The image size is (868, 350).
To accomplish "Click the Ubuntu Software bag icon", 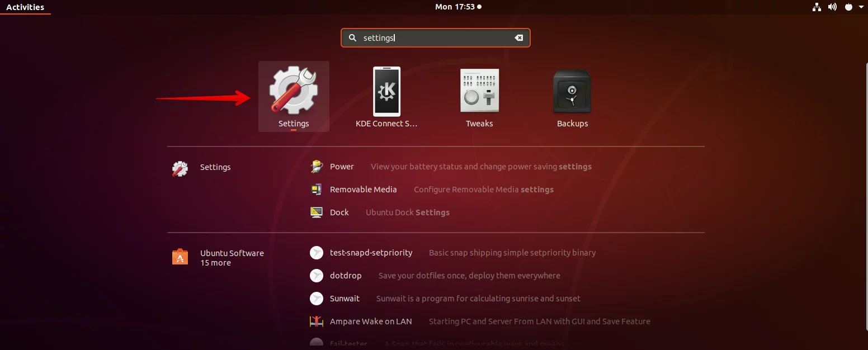I will [x=180, y=257].
